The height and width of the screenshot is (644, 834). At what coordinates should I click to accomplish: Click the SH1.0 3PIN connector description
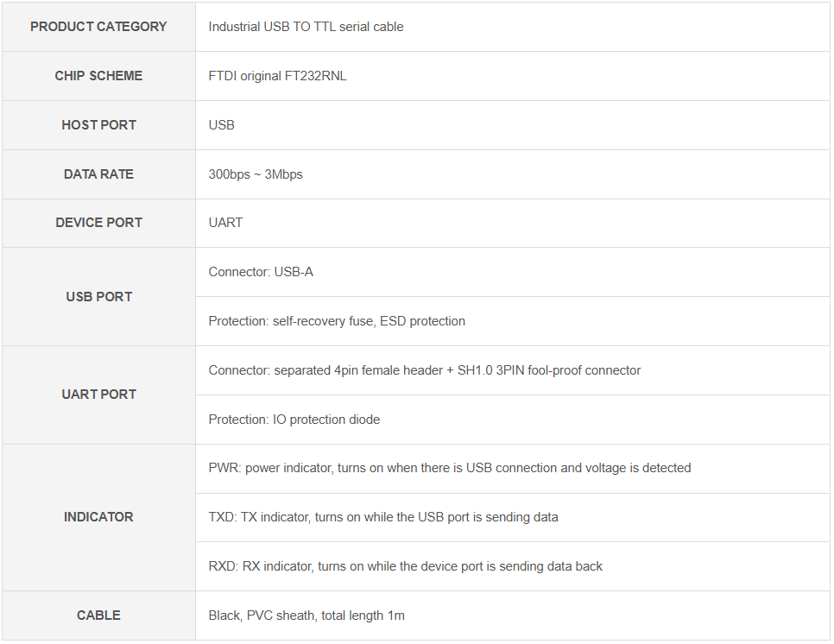[425, 370]
